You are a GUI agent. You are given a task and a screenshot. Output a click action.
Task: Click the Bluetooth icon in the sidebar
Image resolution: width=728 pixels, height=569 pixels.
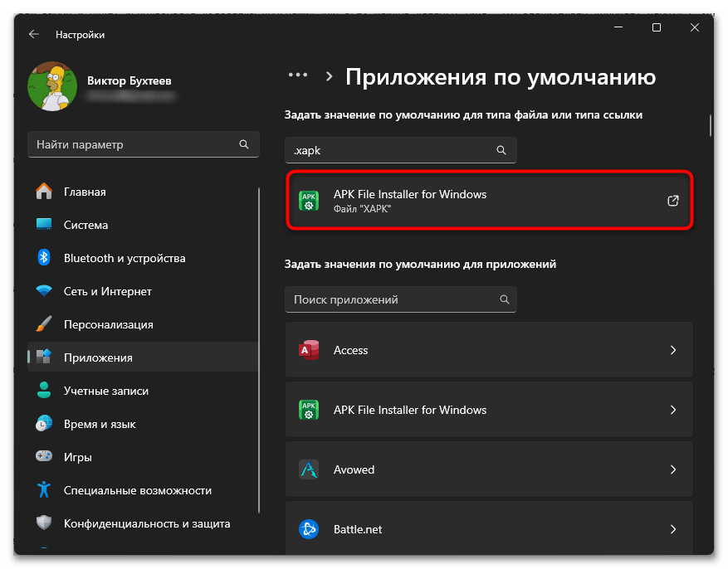pos(44,258)
